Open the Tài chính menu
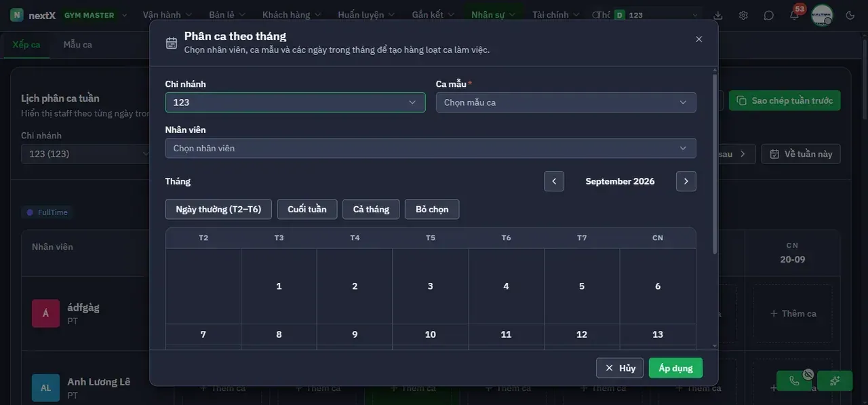 [557, 15]
